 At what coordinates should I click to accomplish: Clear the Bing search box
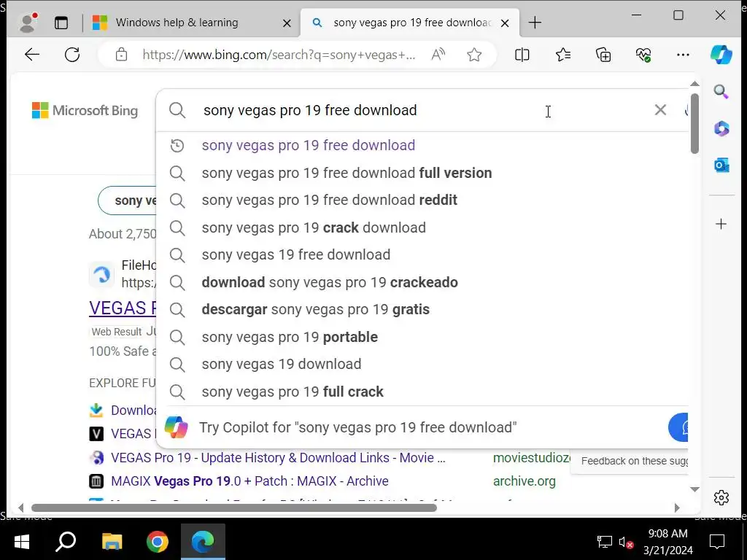tap(660, 110)
